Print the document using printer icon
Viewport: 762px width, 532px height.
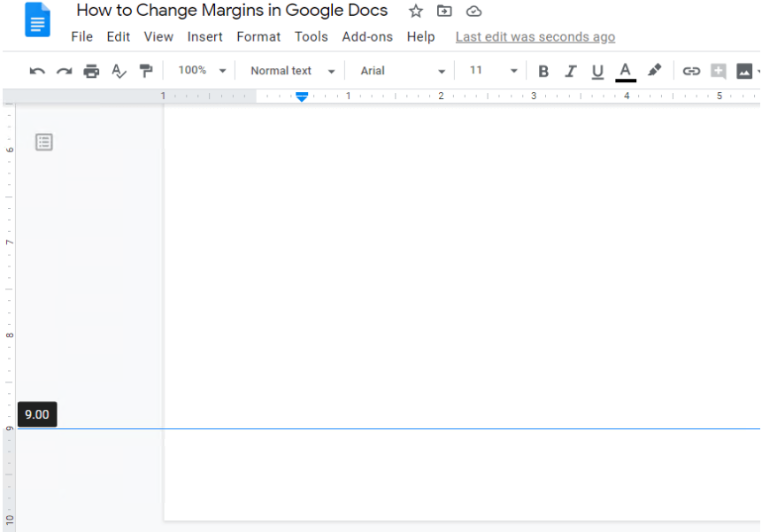91,71
